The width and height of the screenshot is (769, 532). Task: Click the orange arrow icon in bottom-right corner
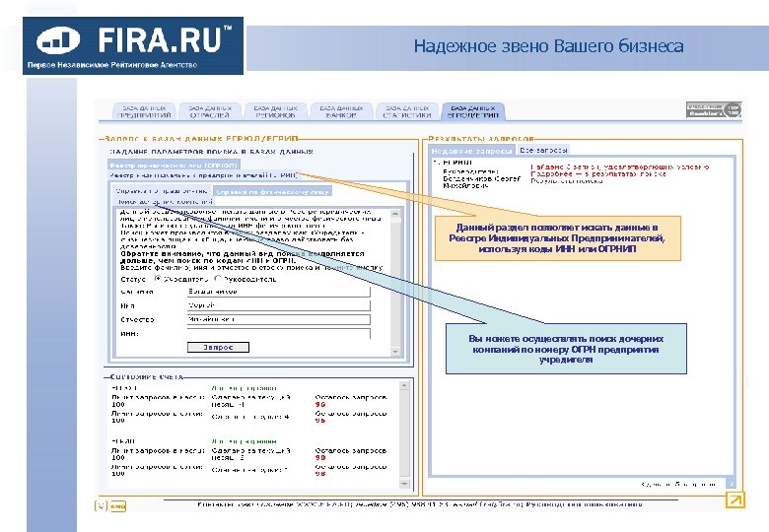click(x=734, y=499)
